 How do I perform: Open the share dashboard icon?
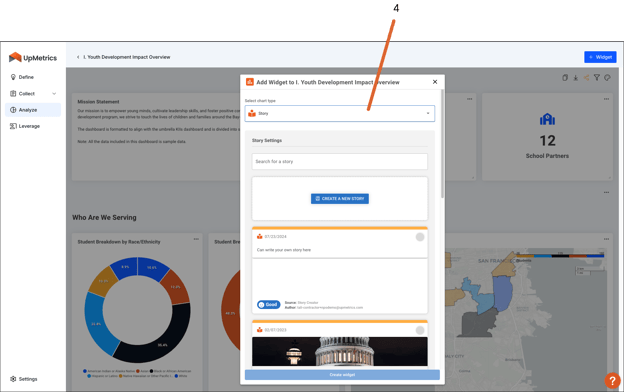point(586,78)
